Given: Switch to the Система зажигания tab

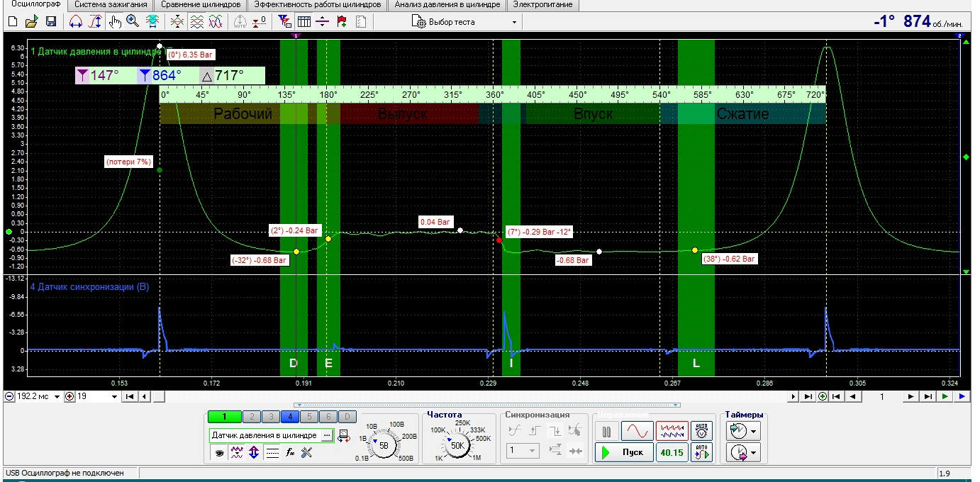Looking at the screenshot, I should (x=111, y=5).
